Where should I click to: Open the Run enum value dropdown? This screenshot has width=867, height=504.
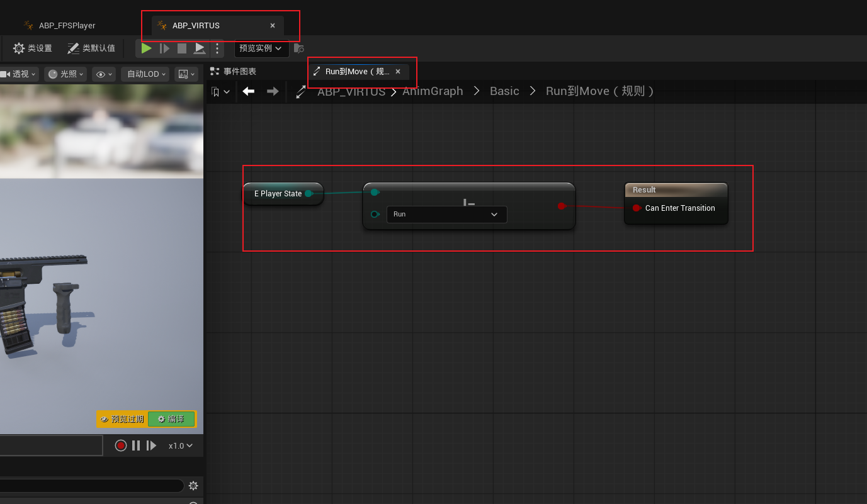click(x=446, y=215)
